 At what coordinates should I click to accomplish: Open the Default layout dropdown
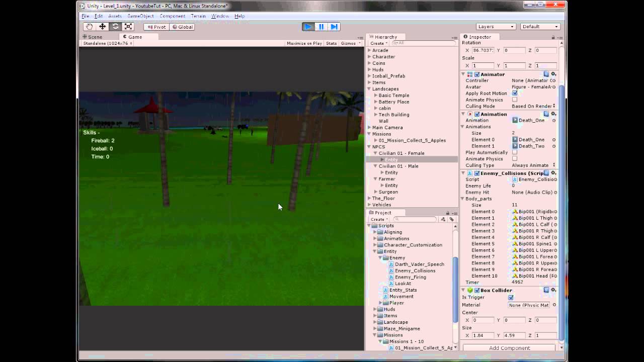pyautogui.click(x=540, y=27)
